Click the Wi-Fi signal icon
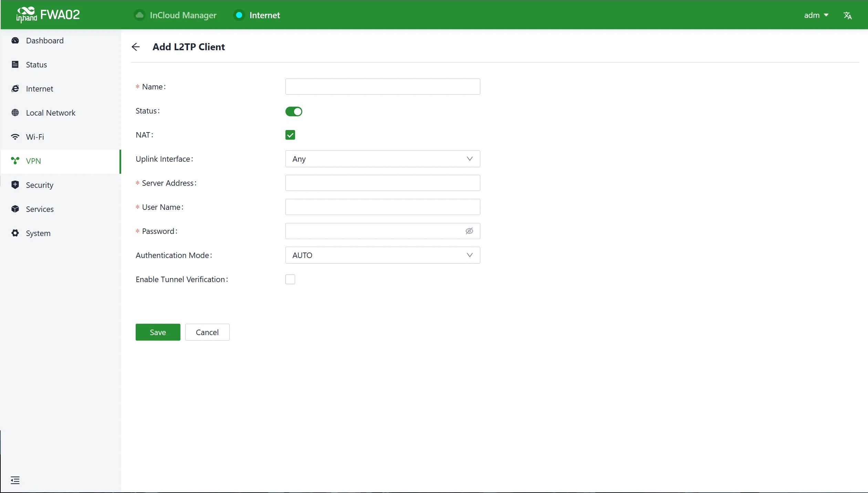This screenshot has width=868, height=493. [x=15, y=137]
